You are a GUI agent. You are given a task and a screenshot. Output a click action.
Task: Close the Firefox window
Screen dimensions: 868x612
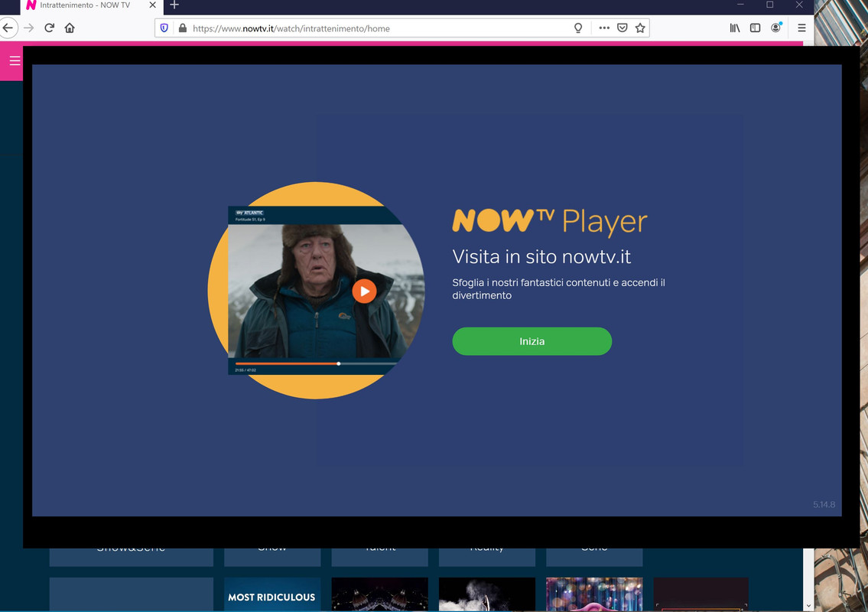coord(799,5)
